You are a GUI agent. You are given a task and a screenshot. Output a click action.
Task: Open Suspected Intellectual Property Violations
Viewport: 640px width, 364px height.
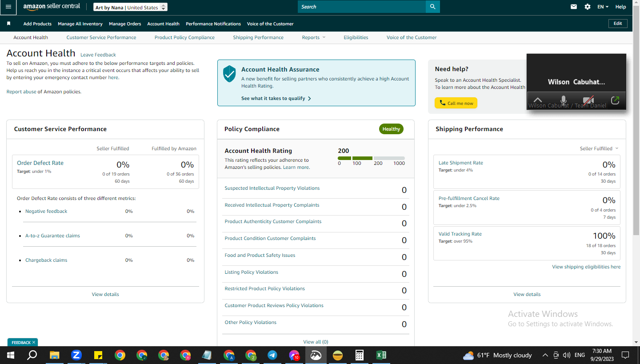coord(272,188)
